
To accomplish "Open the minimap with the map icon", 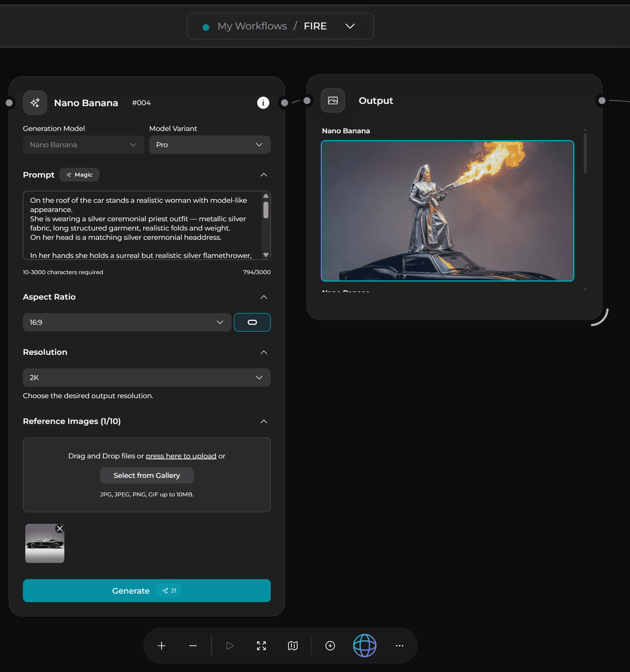I will (292, 645).
